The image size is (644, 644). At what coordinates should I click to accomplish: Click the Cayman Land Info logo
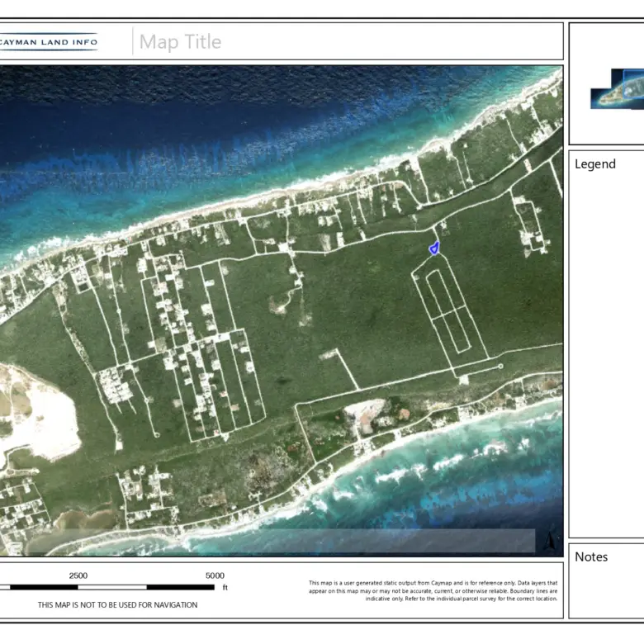pos(48,41)
